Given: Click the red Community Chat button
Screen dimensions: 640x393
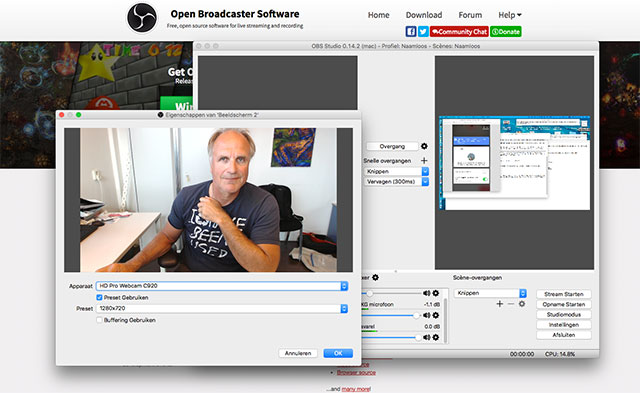Looking at the screenshot, I should click(459, 31).
